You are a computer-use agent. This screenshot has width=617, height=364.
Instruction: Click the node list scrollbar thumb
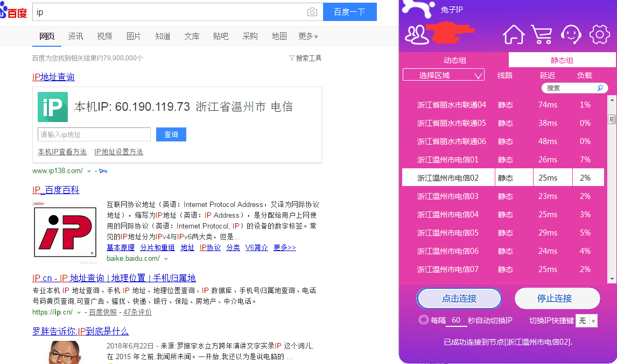tap(612, 119)
